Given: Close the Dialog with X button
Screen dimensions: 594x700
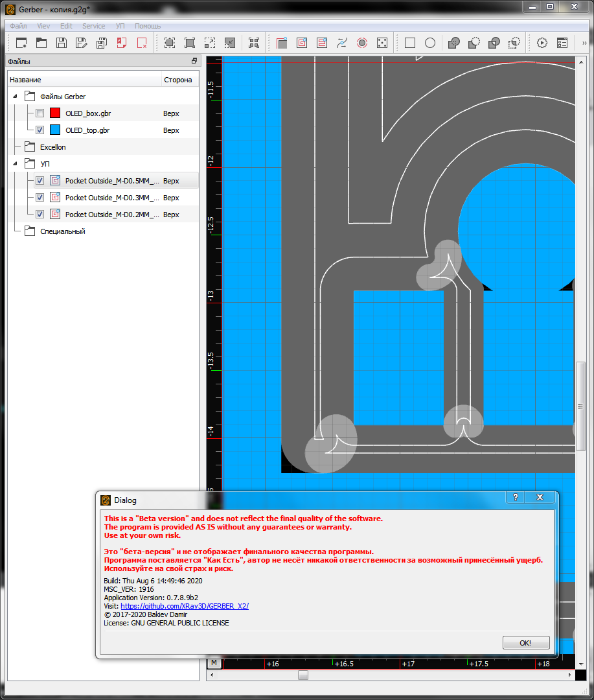Looking at the screenshot, I should click(x=540, y=497).
